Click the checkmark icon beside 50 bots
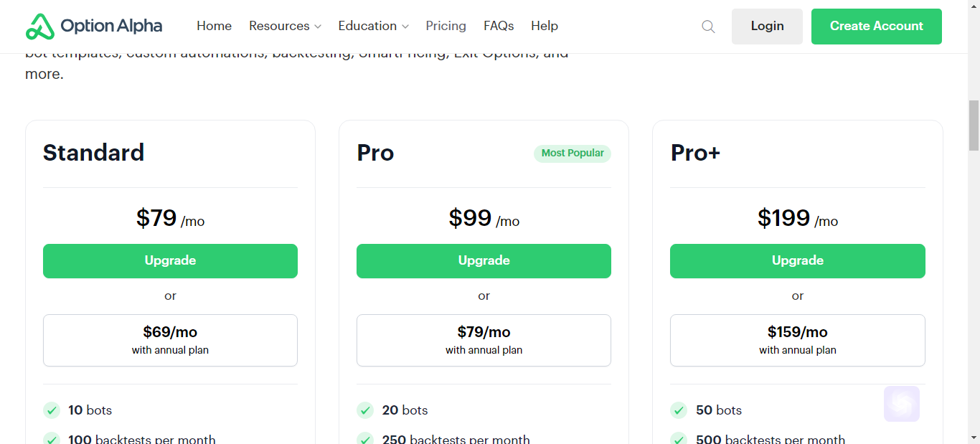 (x=679, y=410)
